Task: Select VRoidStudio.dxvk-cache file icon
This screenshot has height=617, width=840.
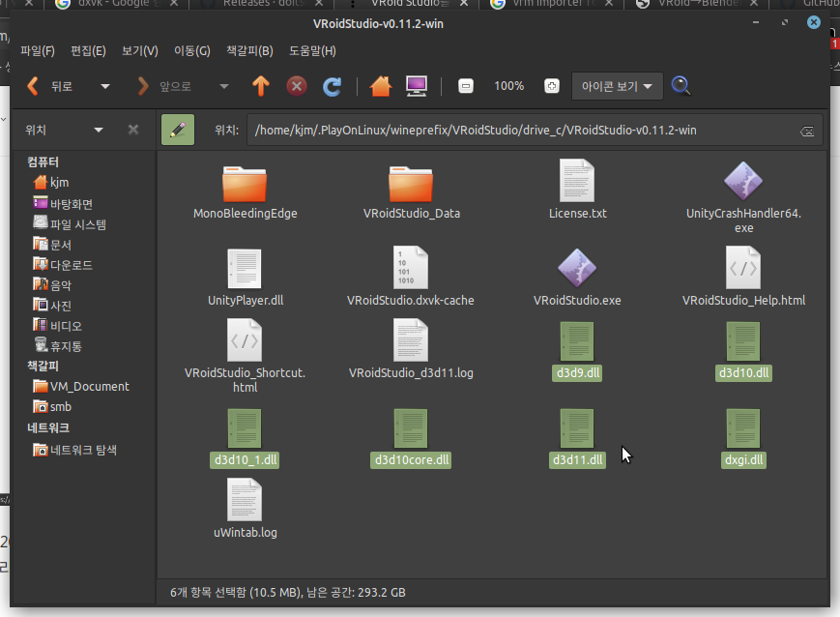Action: point(411,268)
